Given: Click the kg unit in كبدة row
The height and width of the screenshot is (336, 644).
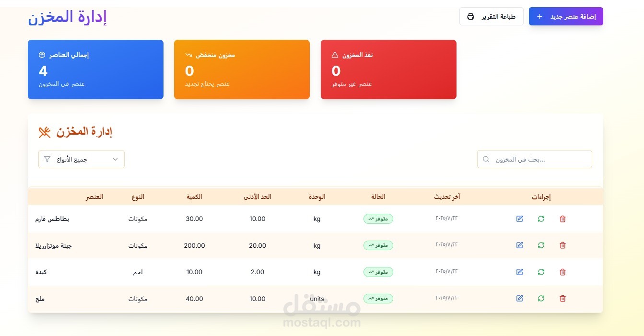Looking at the screenshot, I should (317, 272).
